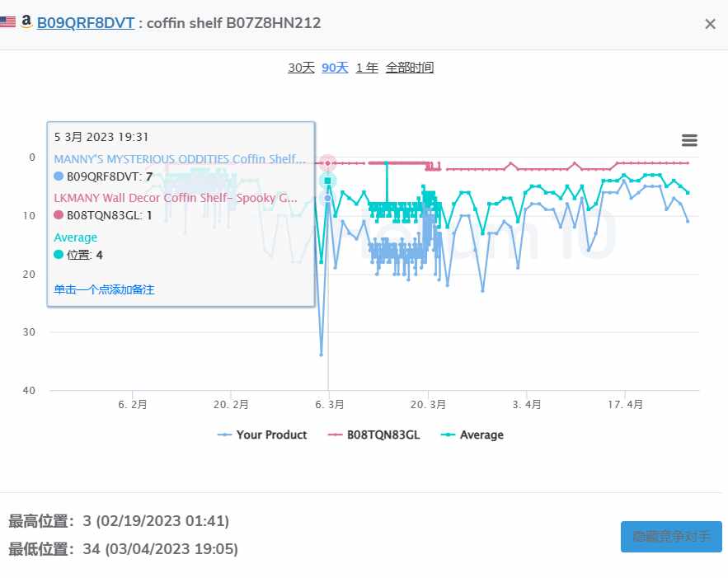Open the B09QRF8DVT product link
This screenshot has height=578, width=728.
coord(86,23)
